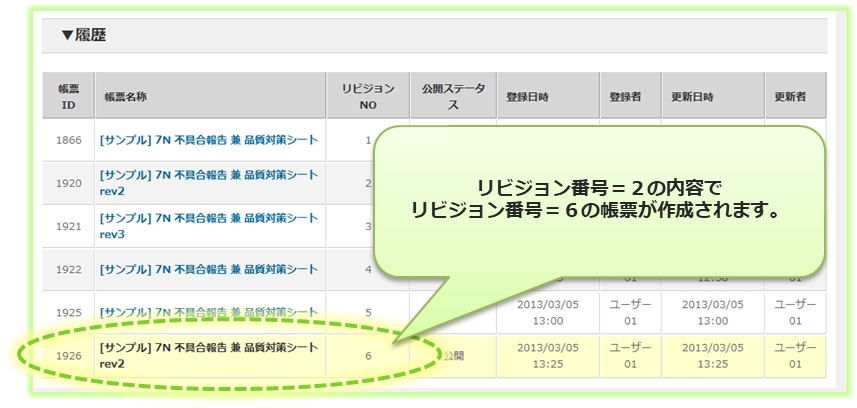The width and height of the screenshot is (857, 408).
Task: Select the bold rev2 entry in row 1926
Action: 208,355
